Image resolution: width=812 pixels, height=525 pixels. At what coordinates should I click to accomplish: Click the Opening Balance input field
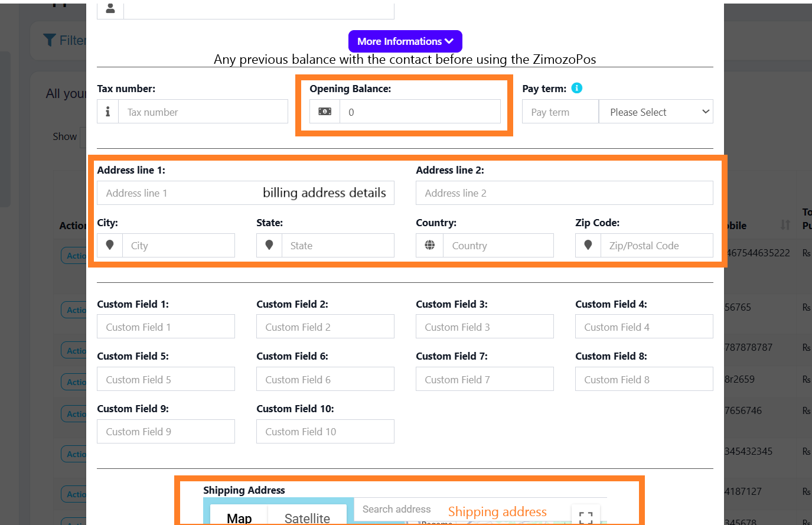click(419, 112)
